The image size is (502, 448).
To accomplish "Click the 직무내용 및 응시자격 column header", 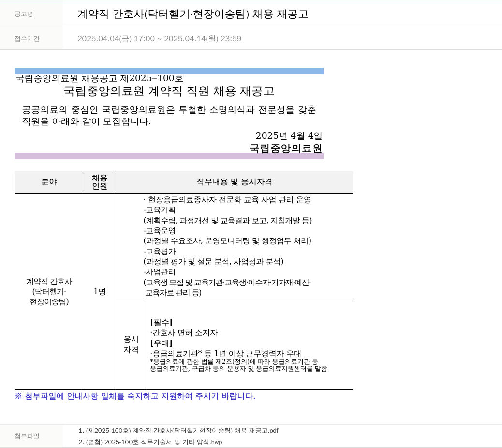I will [235, 182].
